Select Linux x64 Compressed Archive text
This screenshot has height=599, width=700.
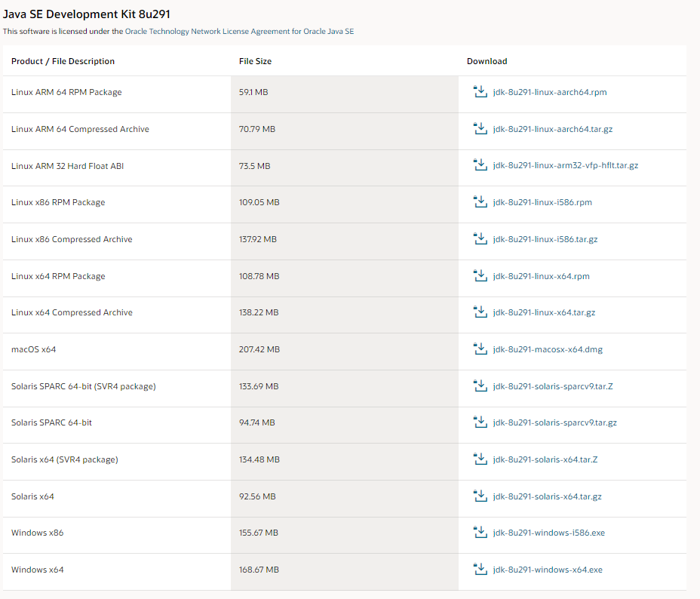pos(72,312)
